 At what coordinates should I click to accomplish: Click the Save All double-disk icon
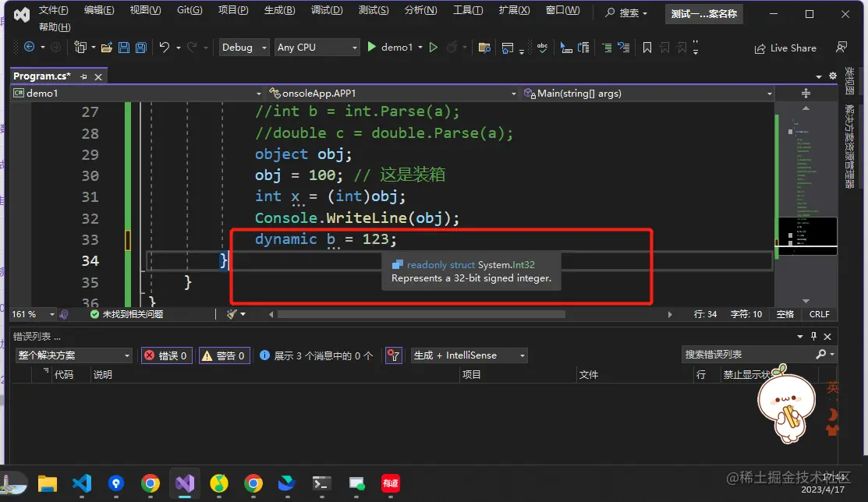click(x=141, y=48)
